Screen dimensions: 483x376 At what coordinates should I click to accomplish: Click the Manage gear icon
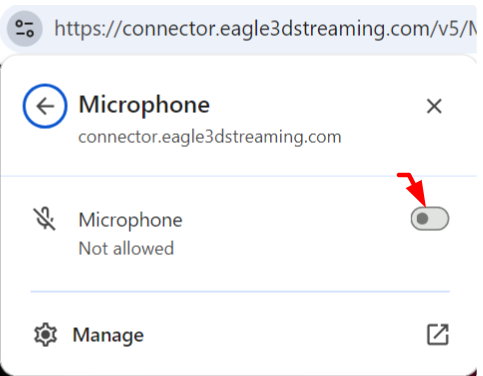pyautogui.click(x=45, y=335)
